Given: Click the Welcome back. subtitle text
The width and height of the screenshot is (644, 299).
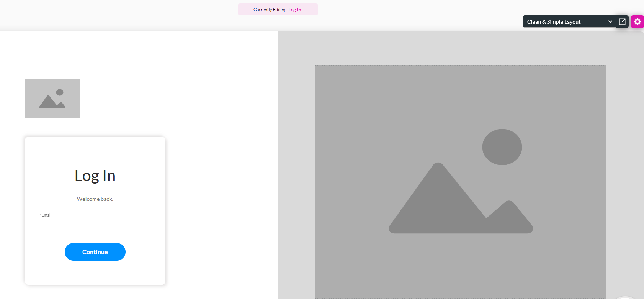Looking at the screenshot, I should [x=95, y=199].
